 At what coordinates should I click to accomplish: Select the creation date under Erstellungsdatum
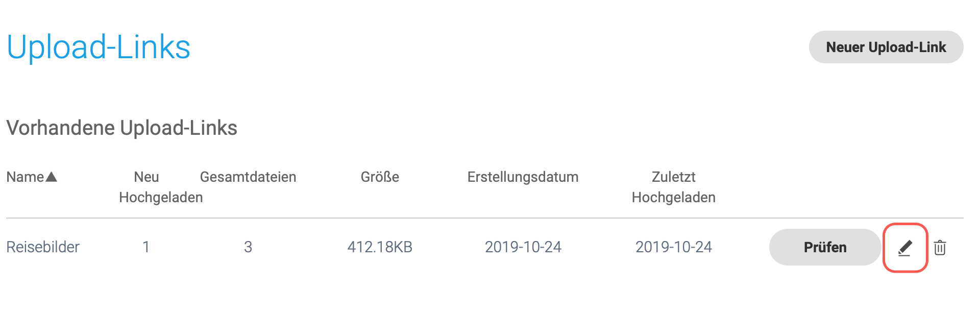(x=523, y=247)
